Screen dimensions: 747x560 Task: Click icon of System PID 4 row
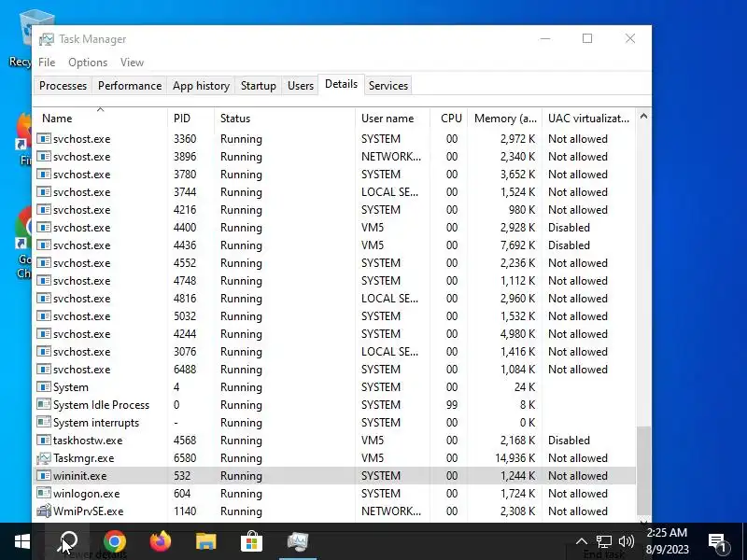(x=43, y=387)
